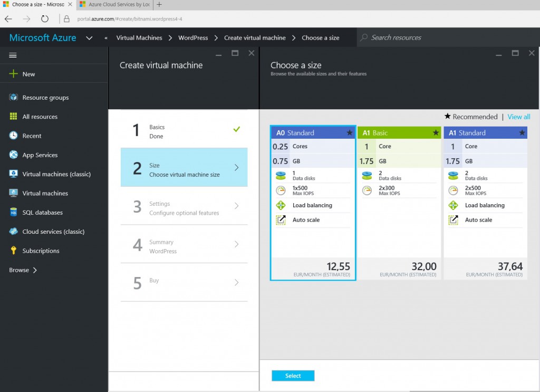Image resolution: width=540 pixels, height=392 pixels.
Task: Click the Recent clock icon
Action: (13, 136)
